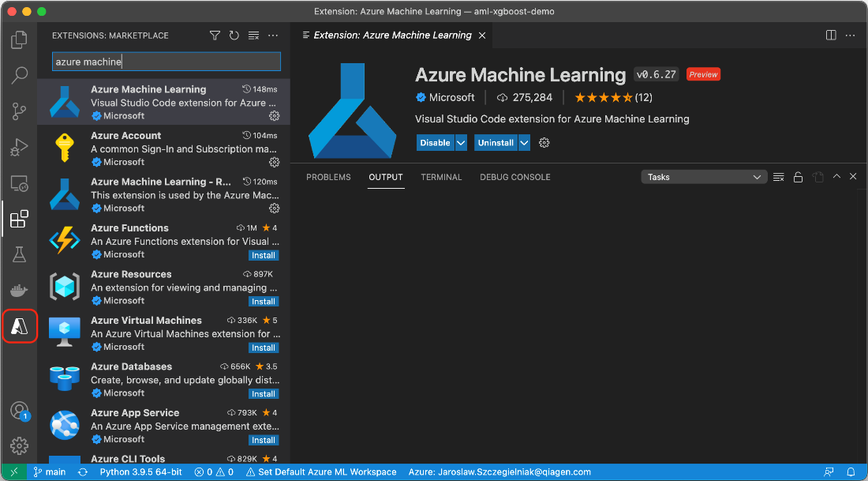Image resolution: width=868 pixels, height=481 pixels.
Task: Close the Azure Machine Learning extension tab
Action: point(482,36)
